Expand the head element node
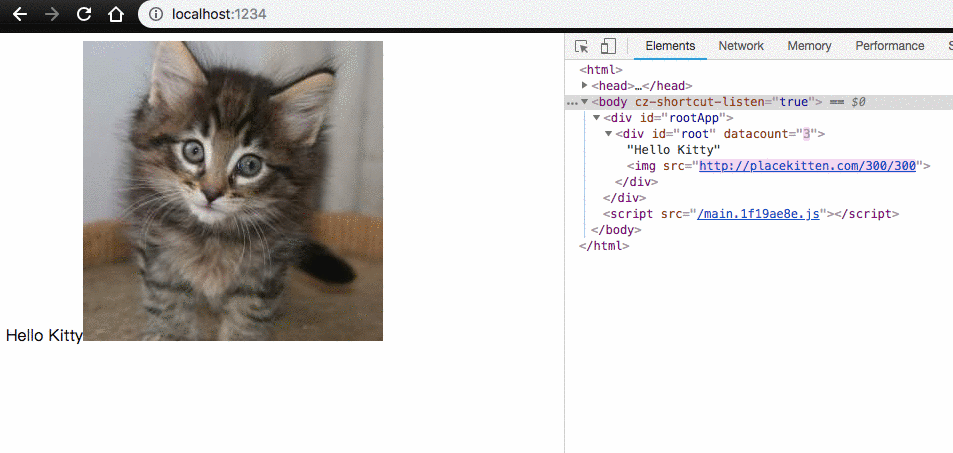This screenshot has height=453, width=953. [585, 85]
